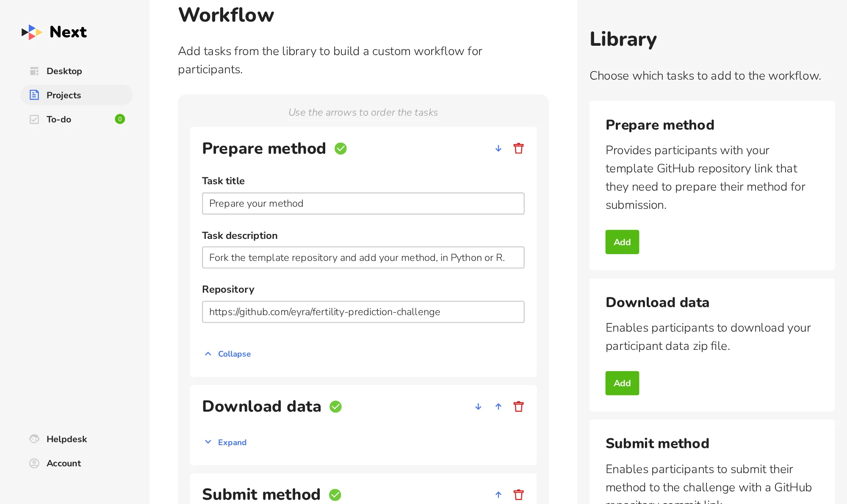Add Prepare method from the library
The image size is (847, 504).
point(622,242)
